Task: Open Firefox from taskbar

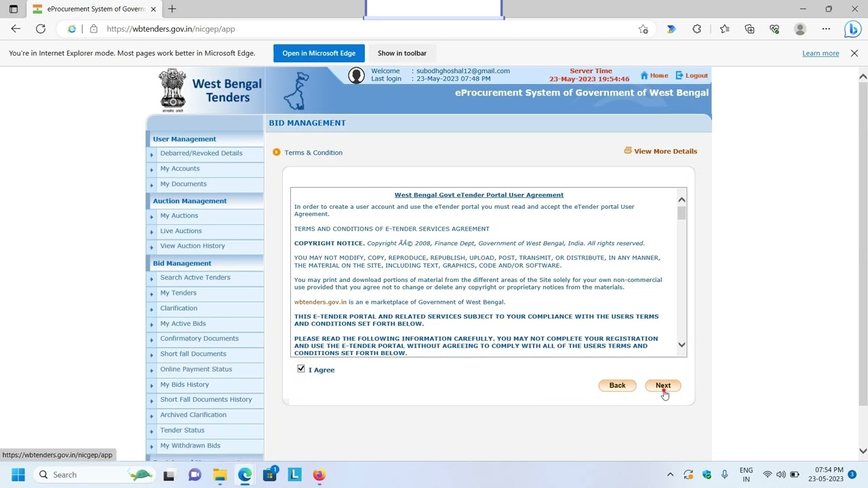Action: point(319,474)
